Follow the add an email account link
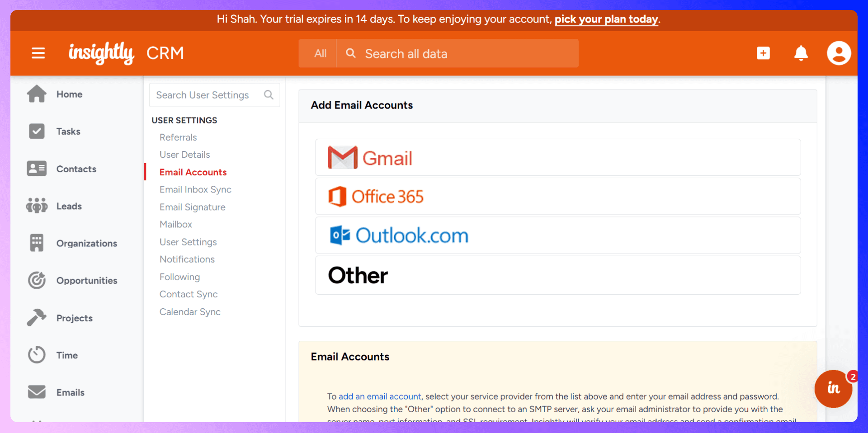The width and height of the screenshot is (868, 433). coord(380,396)
